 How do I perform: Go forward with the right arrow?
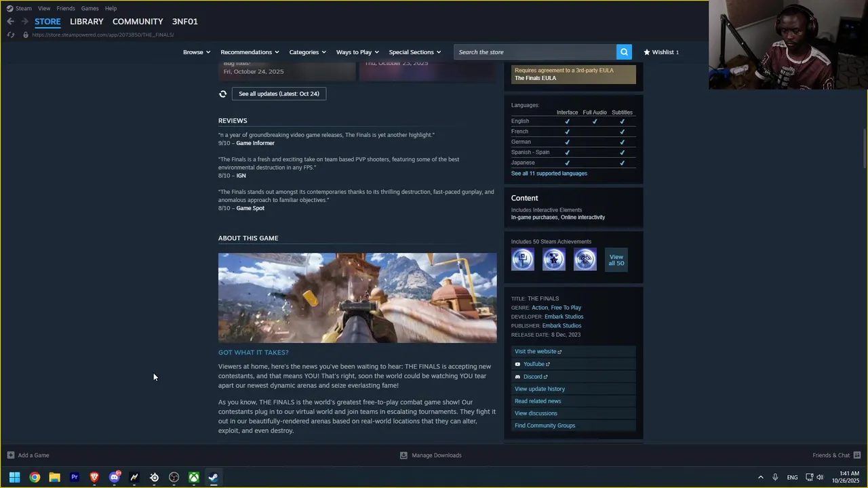point(24,22)
